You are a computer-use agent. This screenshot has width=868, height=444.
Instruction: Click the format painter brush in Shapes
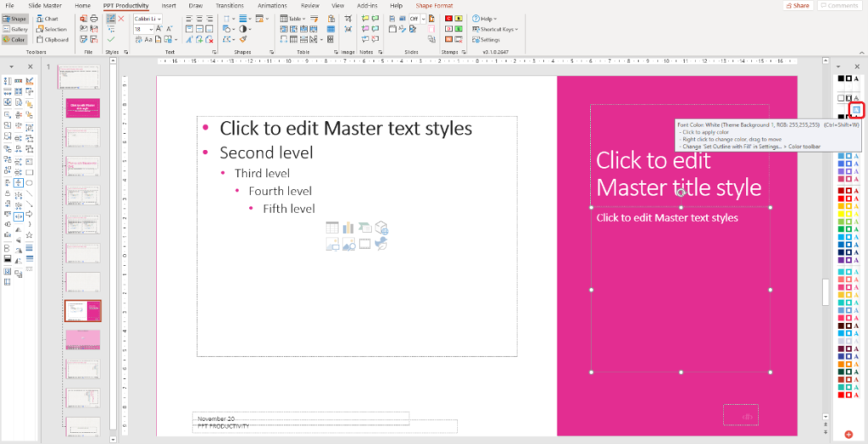pyautogui.click(x=243, y=40)
